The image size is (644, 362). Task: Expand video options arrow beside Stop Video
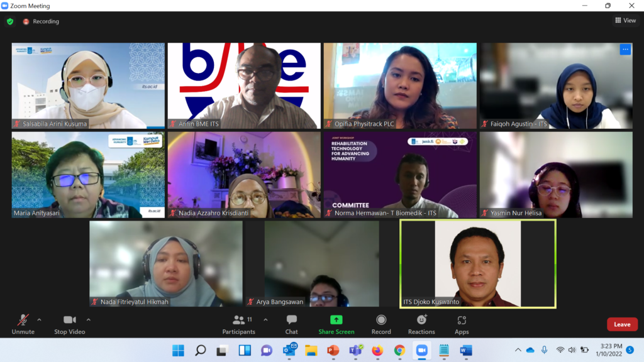pyautogui.click(x=88, y=319)
